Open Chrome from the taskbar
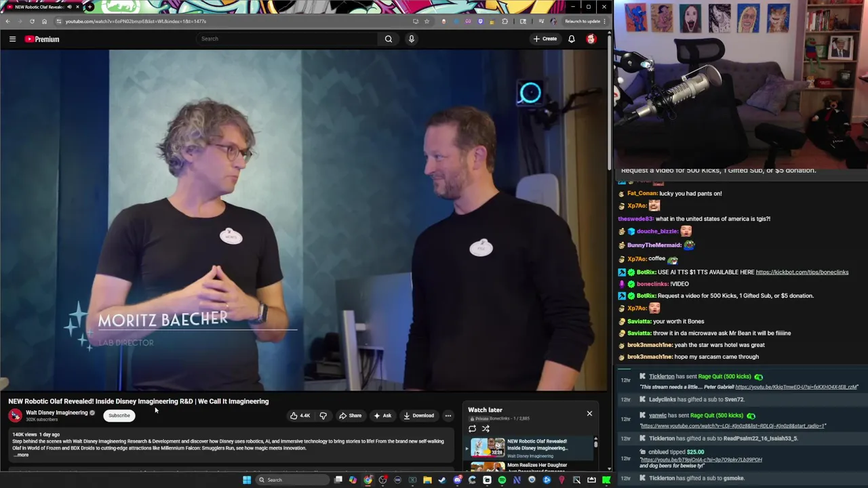 point(368,480)
